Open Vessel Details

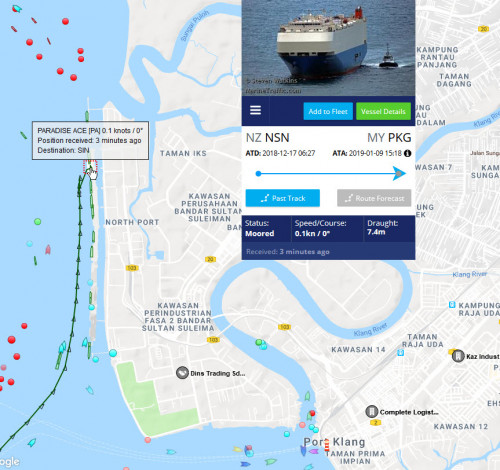(x=383, y=111)
